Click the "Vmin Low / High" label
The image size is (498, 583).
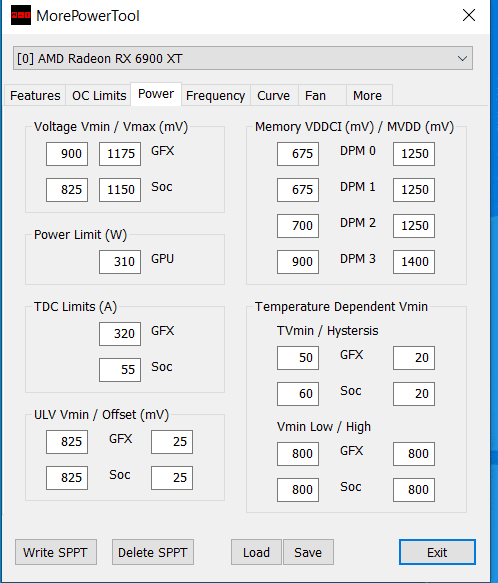tap(324, 426)
